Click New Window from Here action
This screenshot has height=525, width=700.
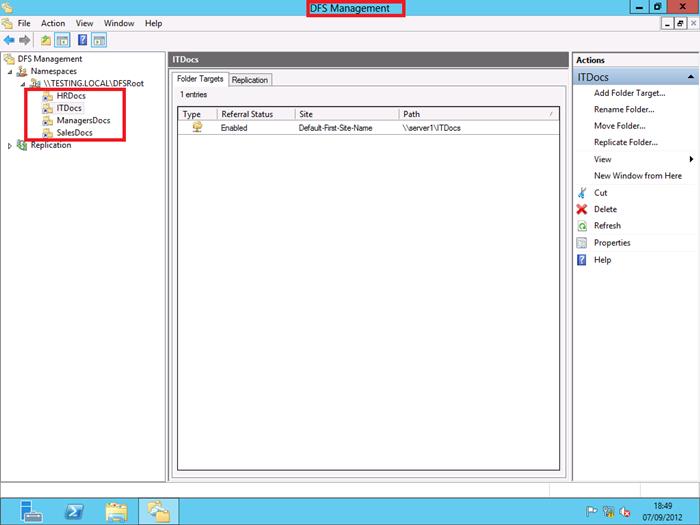click(638, 176)
